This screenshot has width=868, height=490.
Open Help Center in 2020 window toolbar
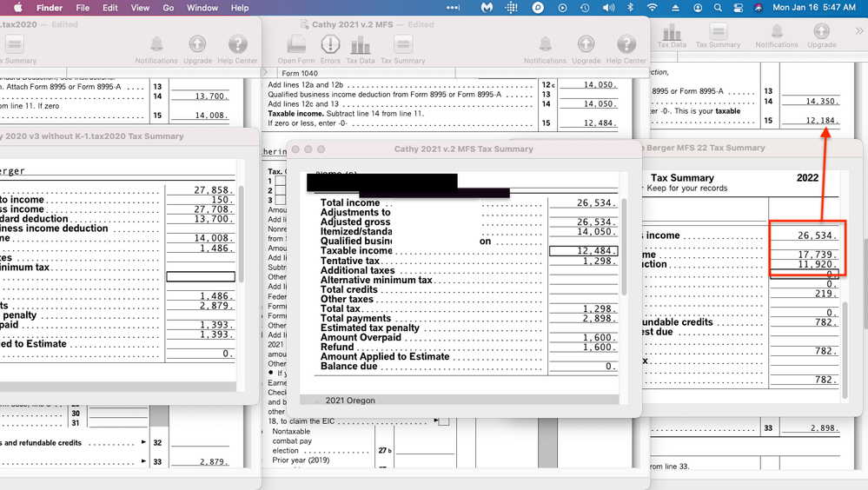click(237, 43)
